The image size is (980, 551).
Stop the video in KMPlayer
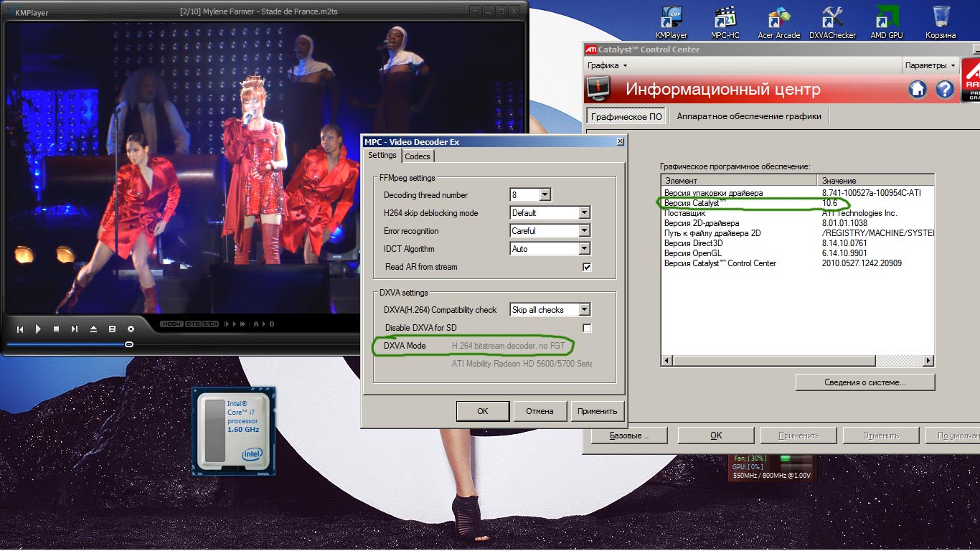tap(57, 329)
